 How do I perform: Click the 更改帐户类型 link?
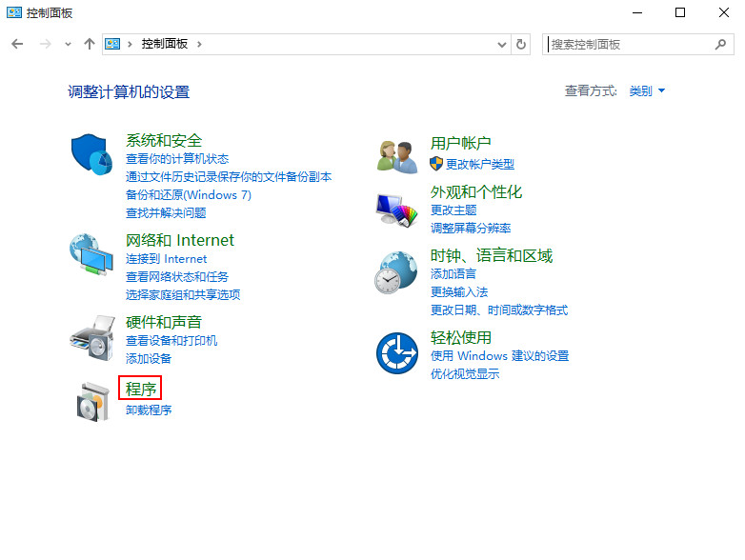click(x=480, y=165)
